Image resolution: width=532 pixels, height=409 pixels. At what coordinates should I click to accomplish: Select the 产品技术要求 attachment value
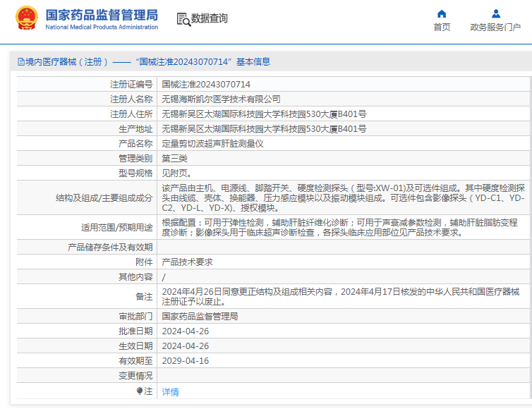coord(187,262)
